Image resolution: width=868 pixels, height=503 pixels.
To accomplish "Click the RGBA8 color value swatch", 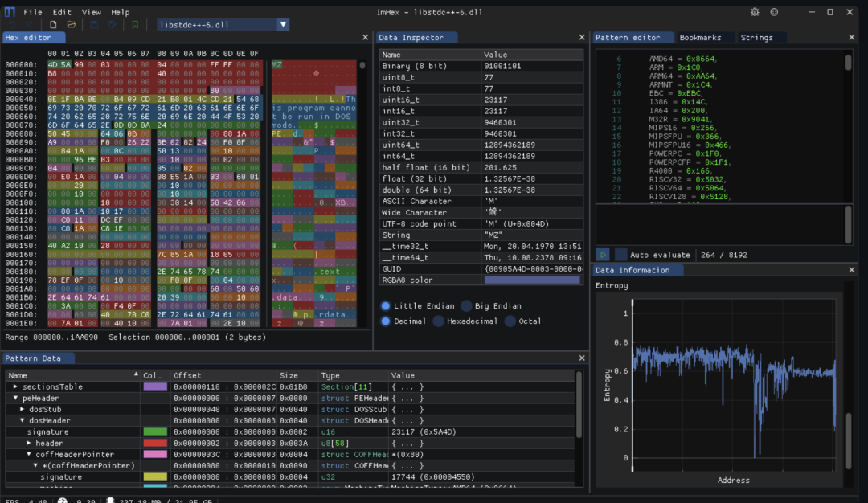I will (532, 280).
